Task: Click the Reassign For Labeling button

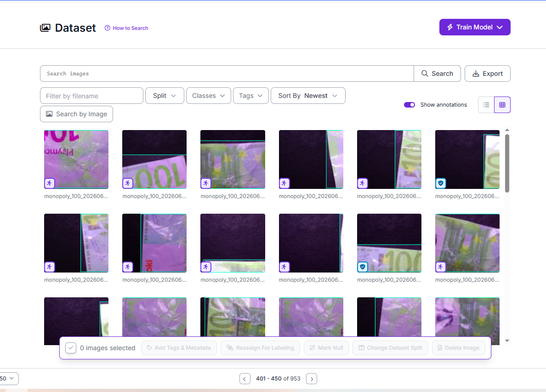Action: coord(260,348)
